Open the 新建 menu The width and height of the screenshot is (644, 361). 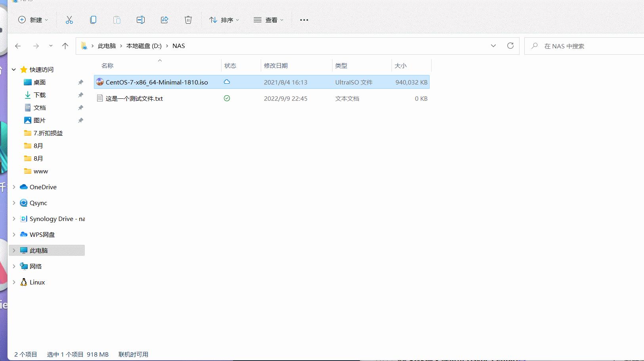33,20
